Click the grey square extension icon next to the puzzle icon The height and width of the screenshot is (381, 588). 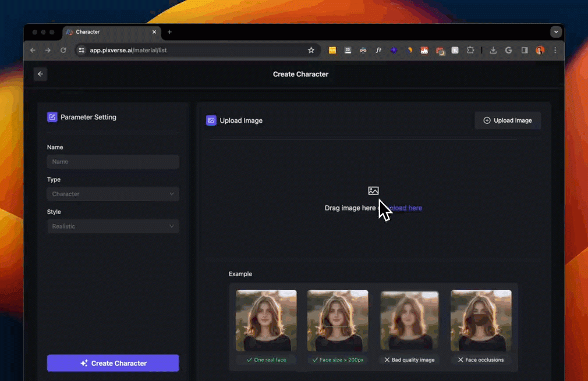tap(455, 50)
